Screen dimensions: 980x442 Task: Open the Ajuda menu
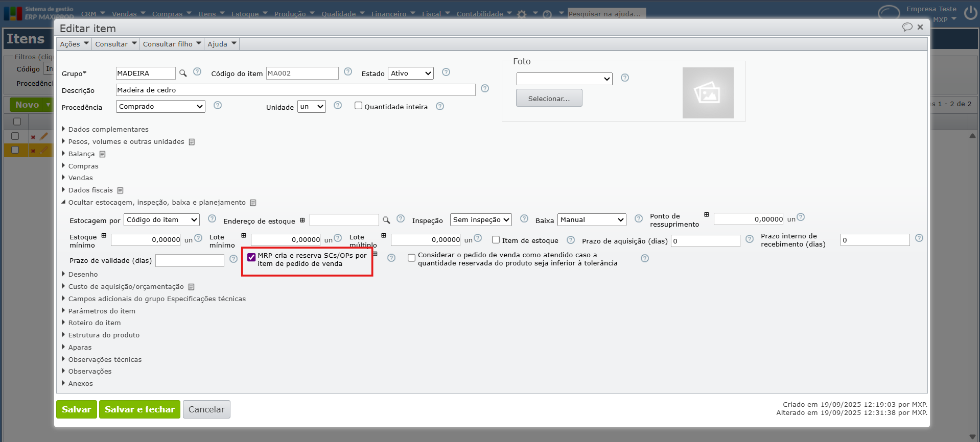(x=222, y=44)
